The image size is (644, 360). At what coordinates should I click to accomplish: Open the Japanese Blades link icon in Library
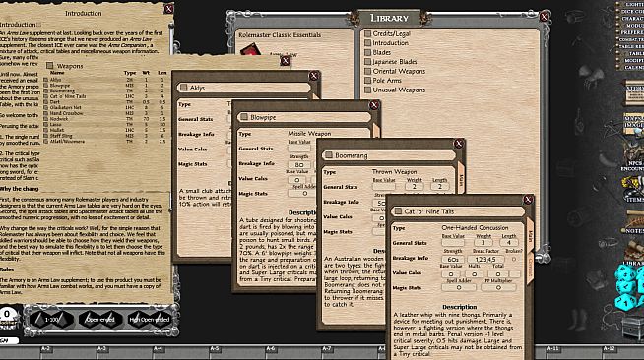point(368,62)
